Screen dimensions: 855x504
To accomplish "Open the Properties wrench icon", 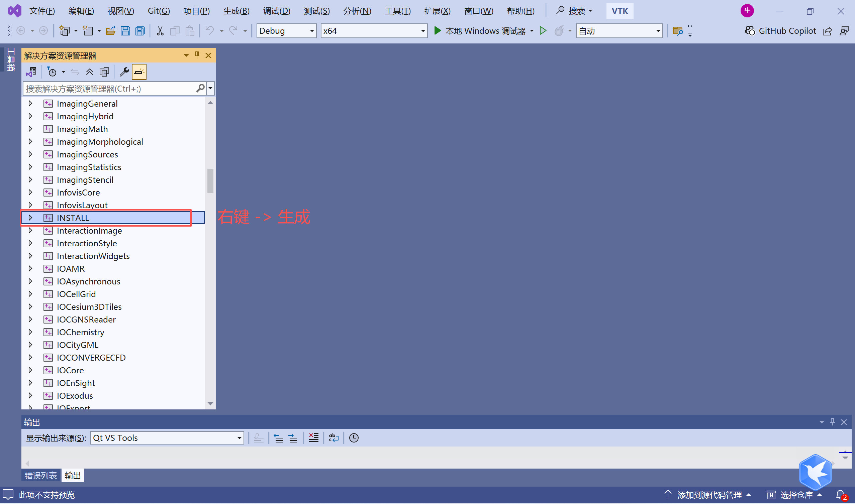I will (124, 72).
